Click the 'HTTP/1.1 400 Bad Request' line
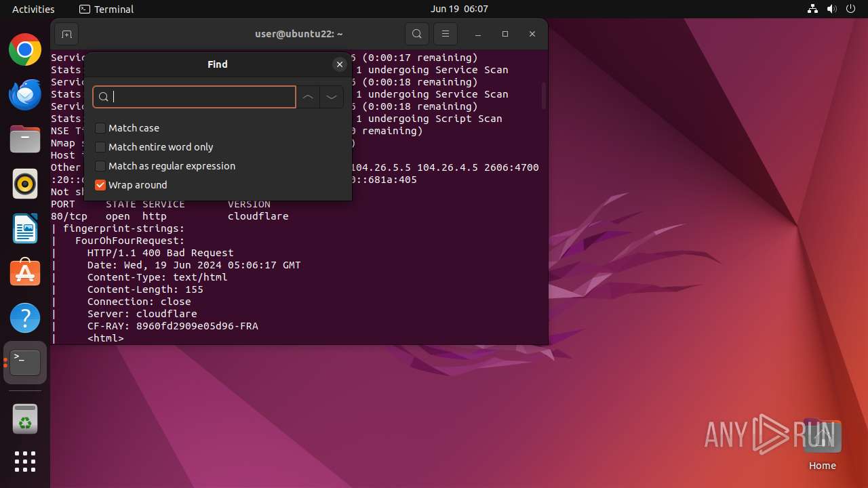Image resolution: width=868 pixels, height=488 pixels. click(161, 253)
